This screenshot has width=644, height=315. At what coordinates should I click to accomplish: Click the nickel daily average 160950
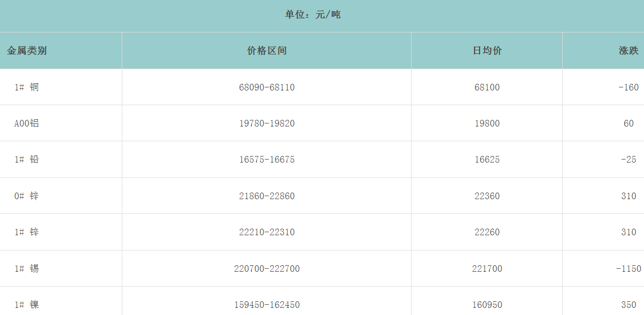point(487,305)
